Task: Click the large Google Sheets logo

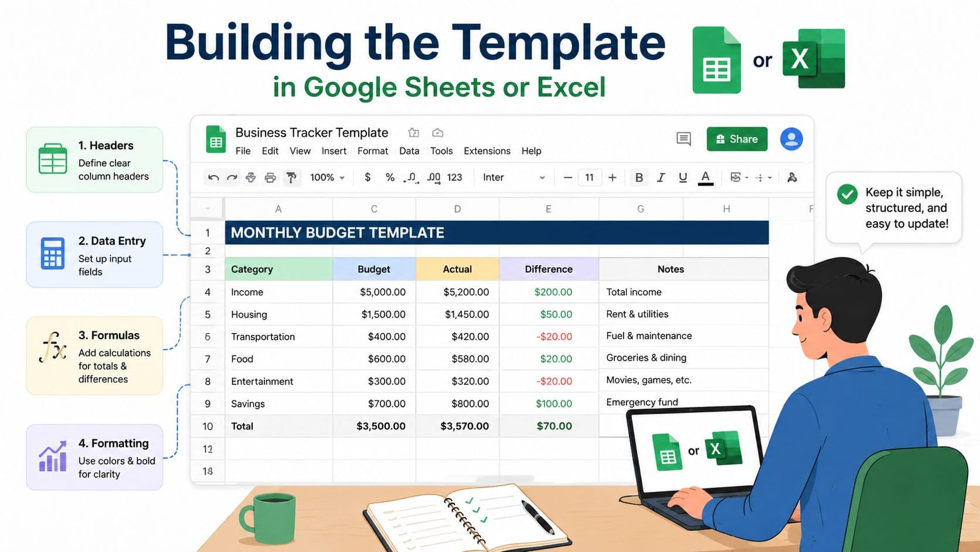Action: coord(716,60)
